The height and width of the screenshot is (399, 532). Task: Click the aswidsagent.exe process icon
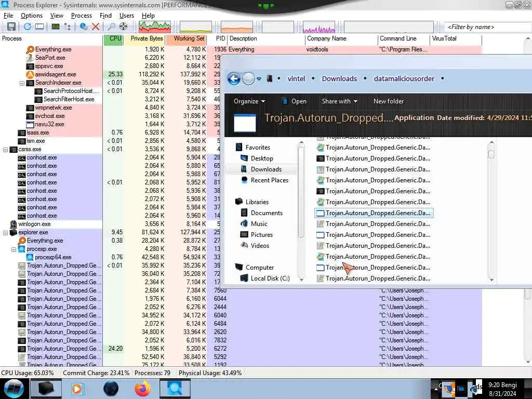30,74
